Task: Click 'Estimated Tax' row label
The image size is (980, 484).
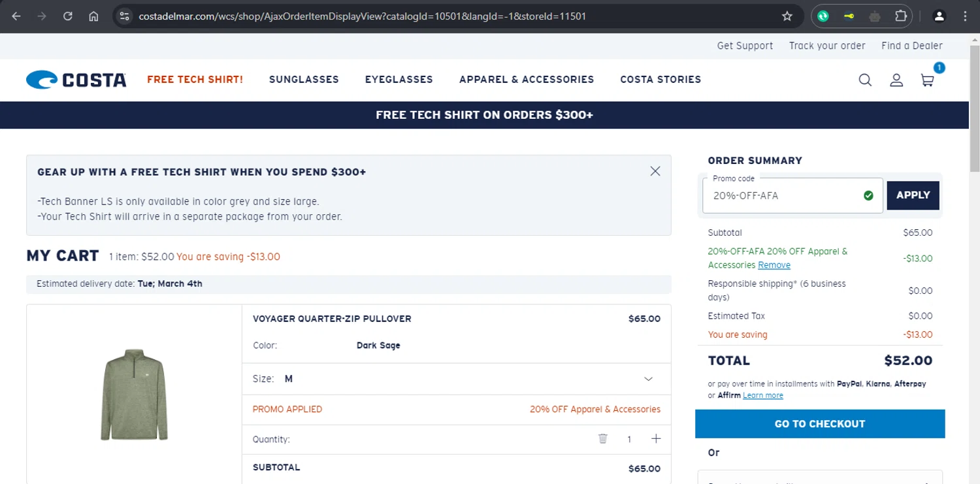Action: coord(736,316)
